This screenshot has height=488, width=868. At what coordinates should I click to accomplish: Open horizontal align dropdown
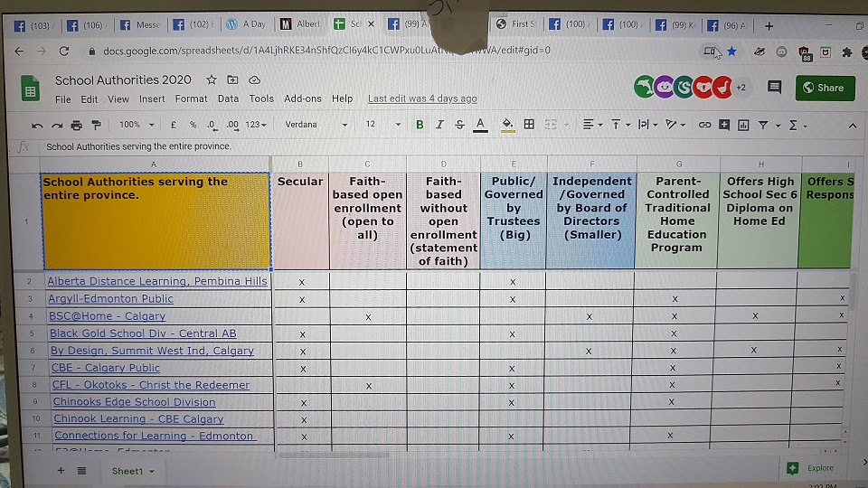pos(592,125)
